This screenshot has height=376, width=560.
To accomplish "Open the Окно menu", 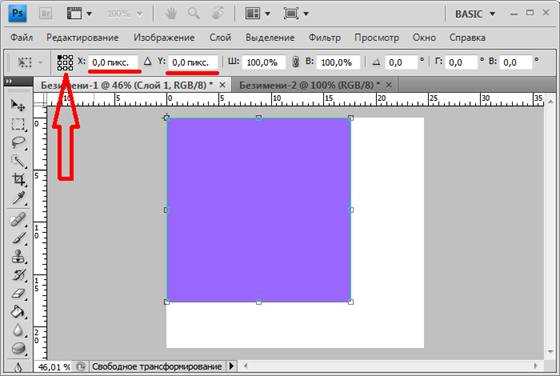I will (x=424, y=37).
